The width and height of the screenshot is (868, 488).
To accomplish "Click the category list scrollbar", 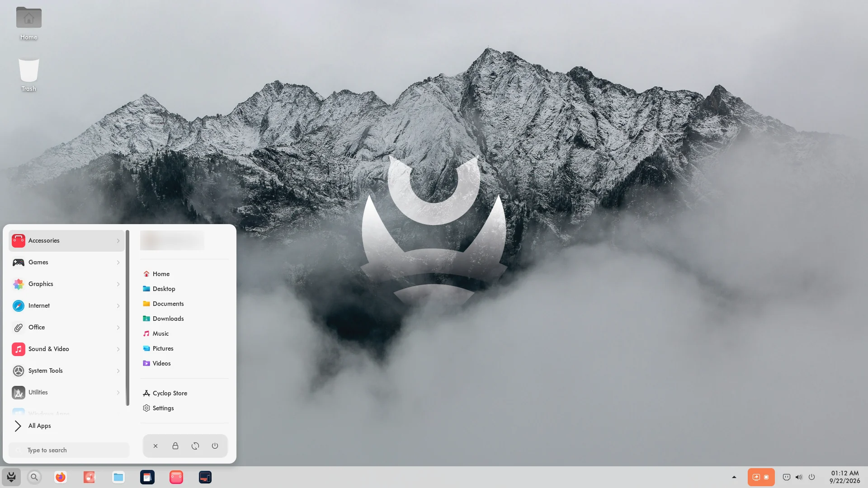I will pyautogui.click(x=127, y=318).
